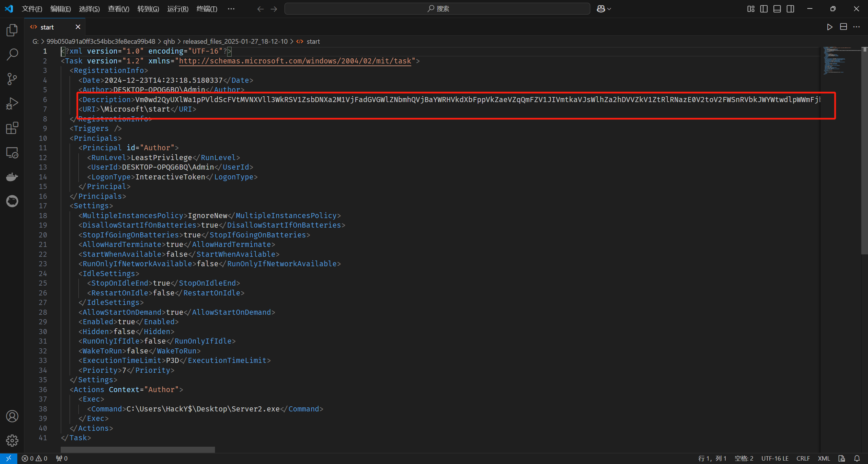Click the ports forwarded indicator
868x464 pixels.
62,459
